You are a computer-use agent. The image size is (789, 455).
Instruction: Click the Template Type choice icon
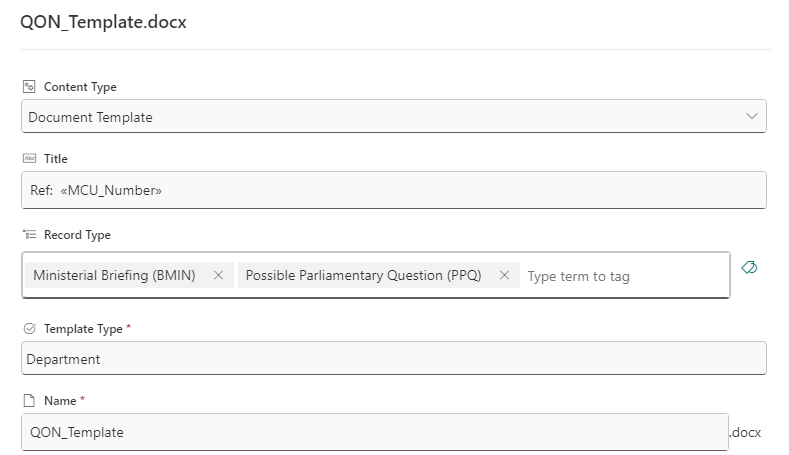tap(29, 328)
